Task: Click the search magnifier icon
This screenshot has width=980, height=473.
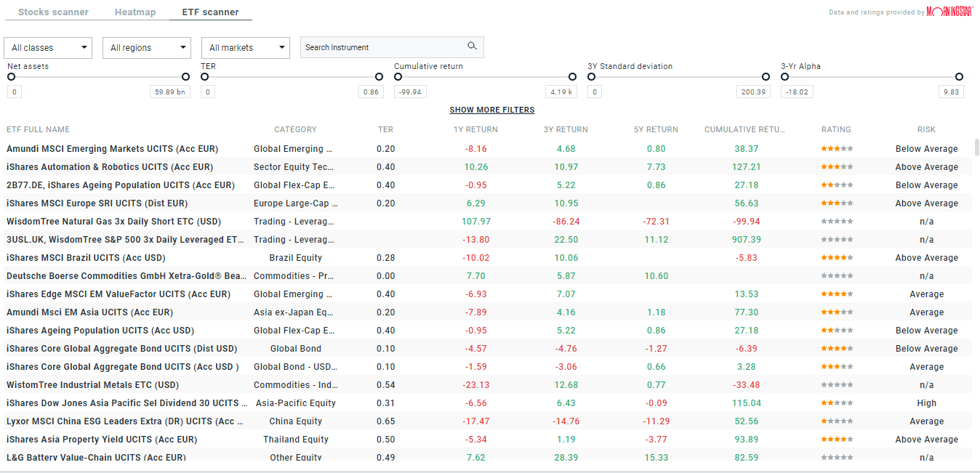Action: tap(473, 46)
